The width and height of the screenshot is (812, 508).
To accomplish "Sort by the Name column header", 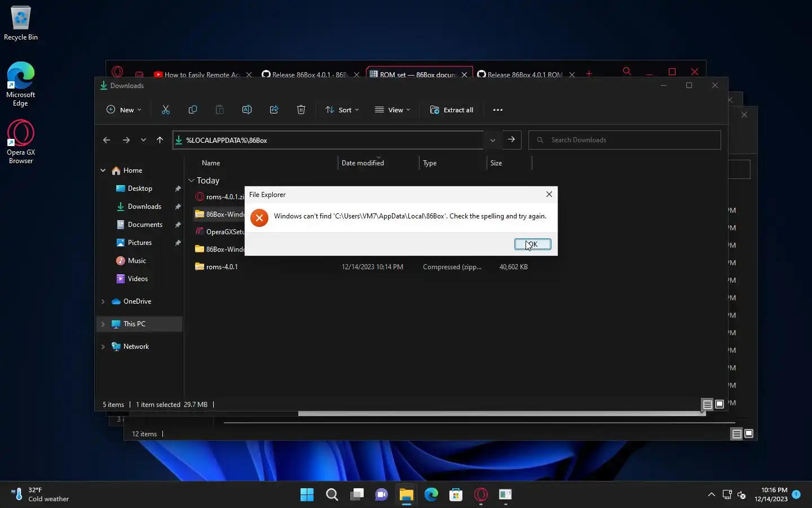I will click(x=211, y=163).
